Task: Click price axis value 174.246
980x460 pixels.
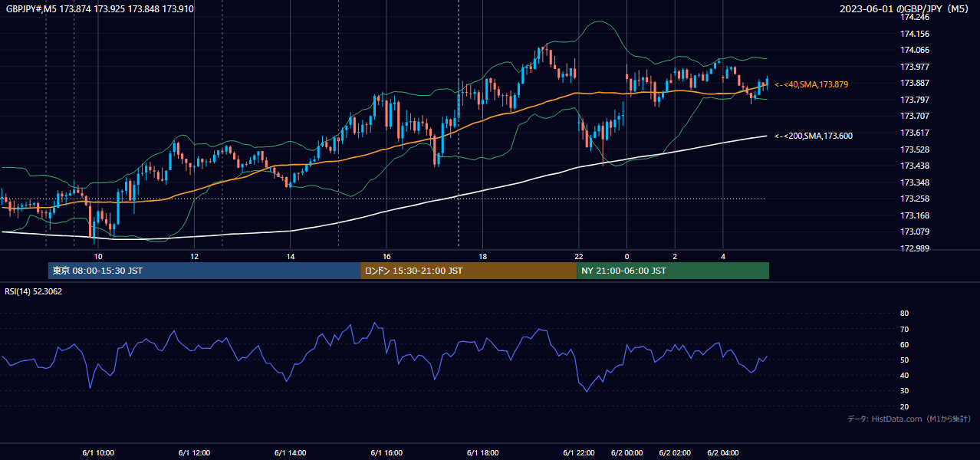Action: pyautogui.click(x=914, y=17)
